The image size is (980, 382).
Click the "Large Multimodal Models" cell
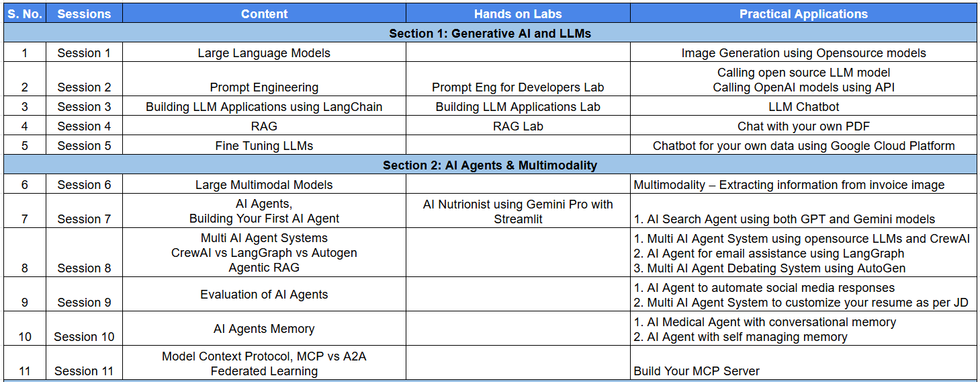click(264, 184)
